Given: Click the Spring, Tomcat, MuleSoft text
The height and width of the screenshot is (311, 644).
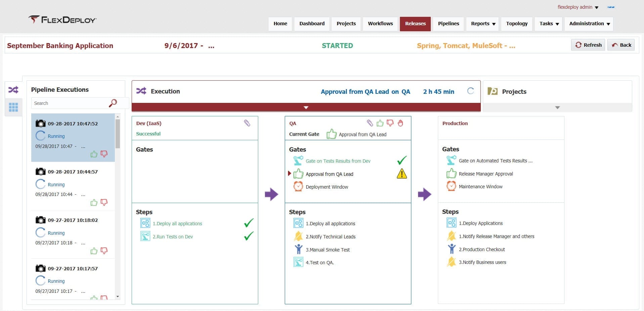Looking at the screenshot, I should [466, 46].
